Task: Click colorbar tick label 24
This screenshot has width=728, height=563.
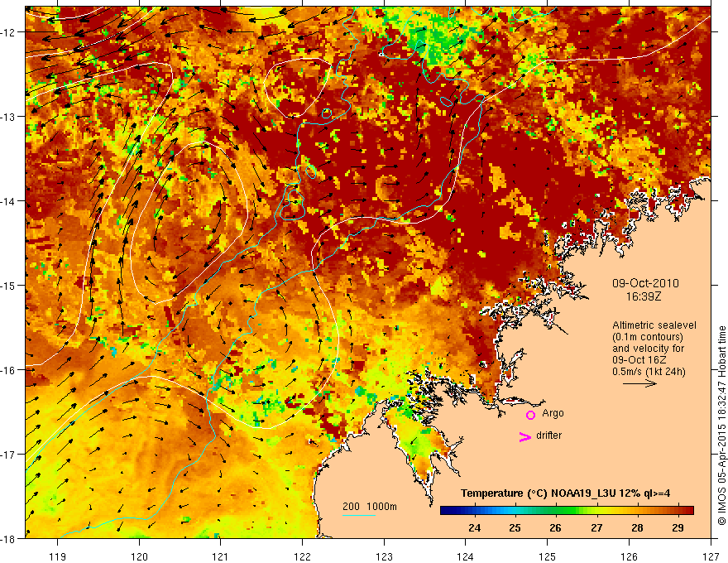Action: pos(475,527)
